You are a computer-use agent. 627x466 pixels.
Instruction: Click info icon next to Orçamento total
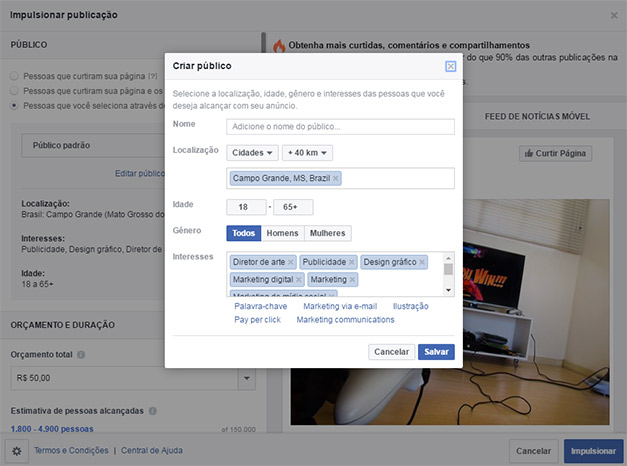(x=81, y=355)
